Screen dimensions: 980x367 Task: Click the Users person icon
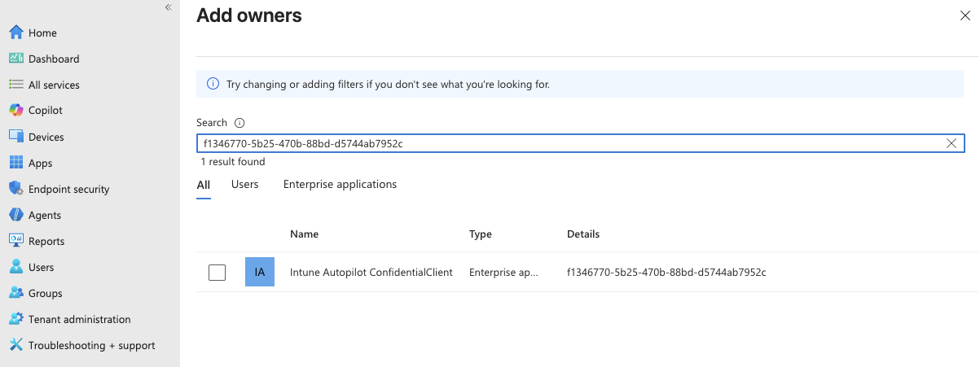pos(15,267)
